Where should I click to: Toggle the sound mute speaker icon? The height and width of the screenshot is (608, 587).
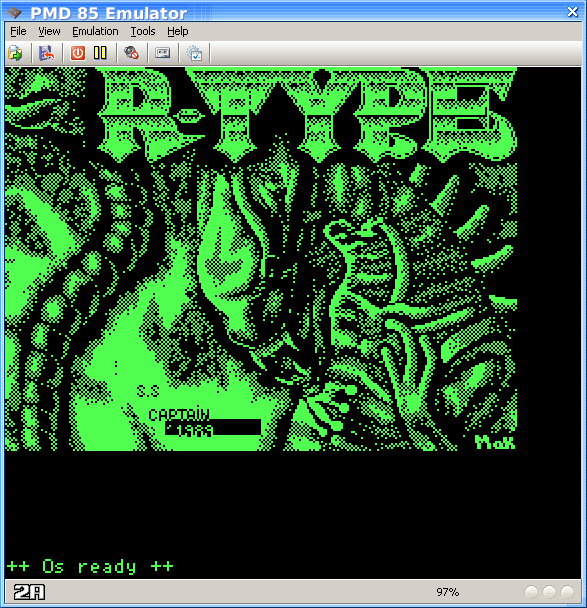click(x=131, y=53)
